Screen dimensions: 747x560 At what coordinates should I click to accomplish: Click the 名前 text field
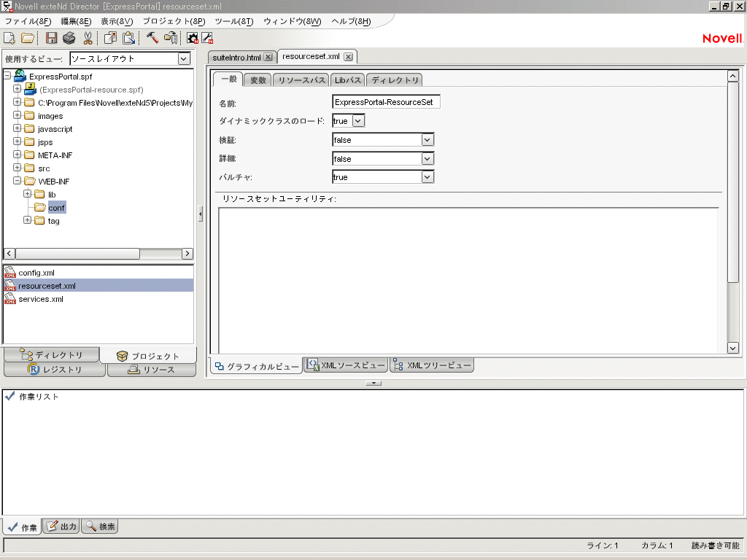(386, 102)
